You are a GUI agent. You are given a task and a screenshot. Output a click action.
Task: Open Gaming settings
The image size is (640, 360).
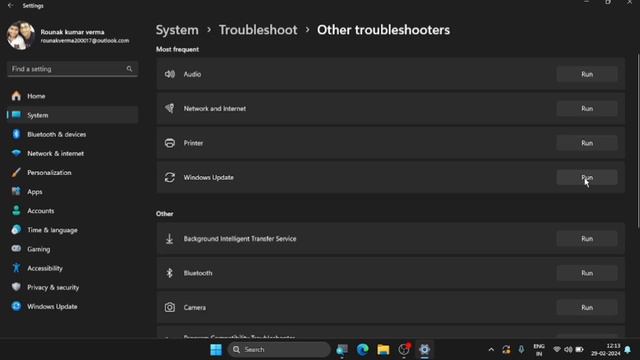pyautogui.click(x=72, y=249)
